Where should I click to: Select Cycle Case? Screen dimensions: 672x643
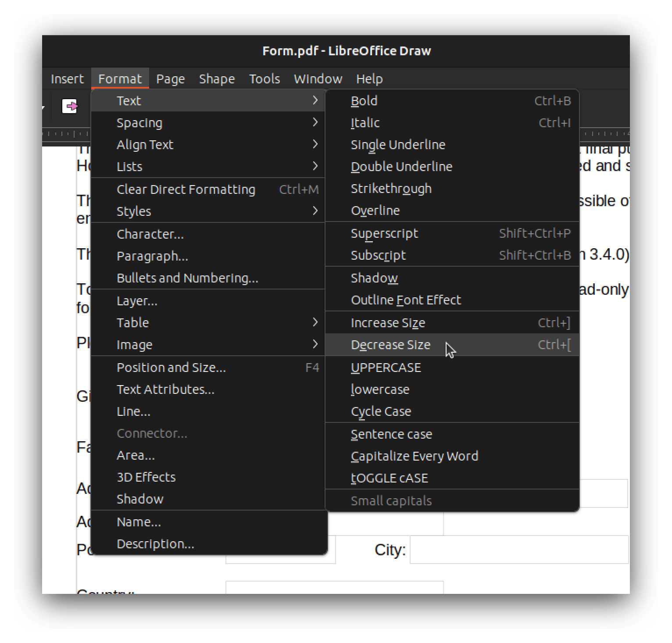tap(452, 411)
